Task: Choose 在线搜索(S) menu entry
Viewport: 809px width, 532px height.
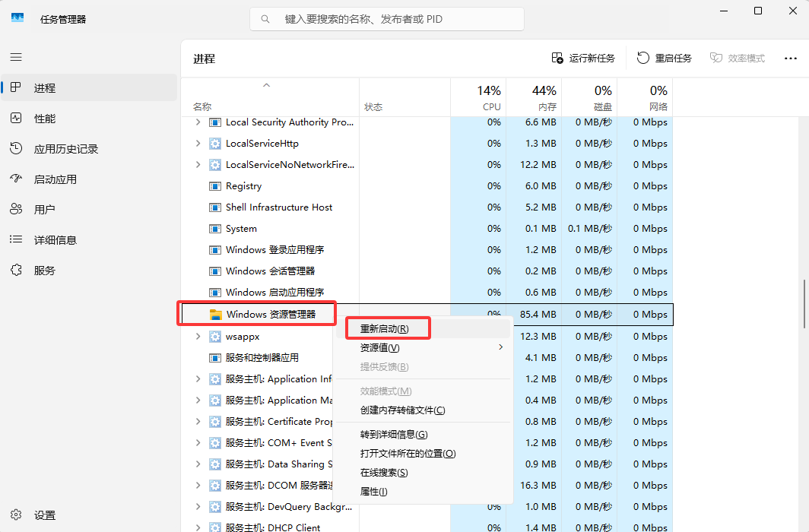Action: click(423, 473)
